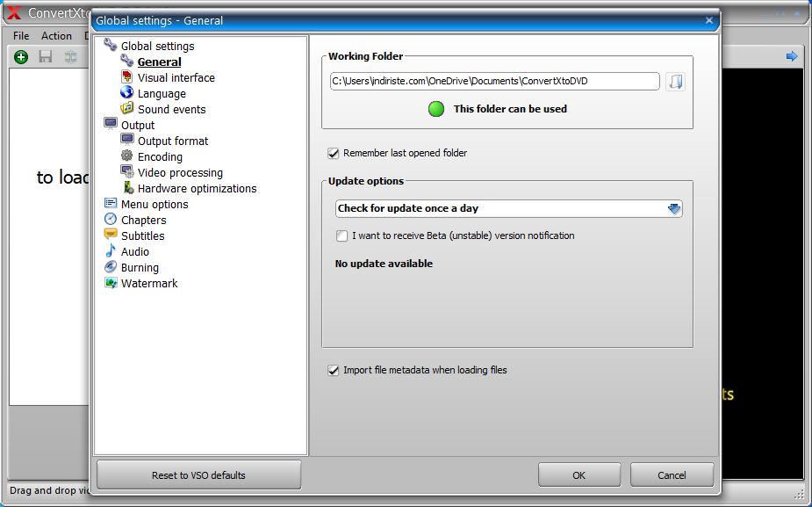Select Hardware optimizations tree item

197,189
